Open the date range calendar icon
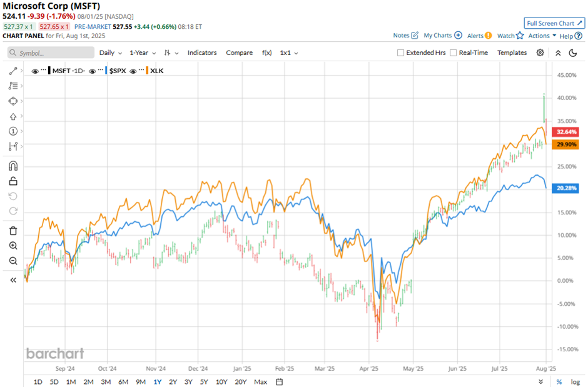This screenshot has width=588, height=387. tap(279, 382)
